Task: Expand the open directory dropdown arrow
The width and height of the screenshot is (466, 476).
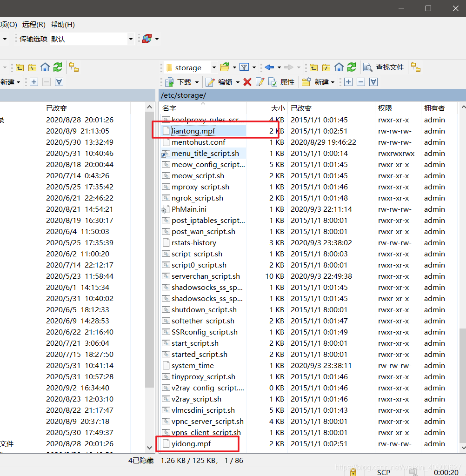Action: pyautogui.click(x=234, y=67)
